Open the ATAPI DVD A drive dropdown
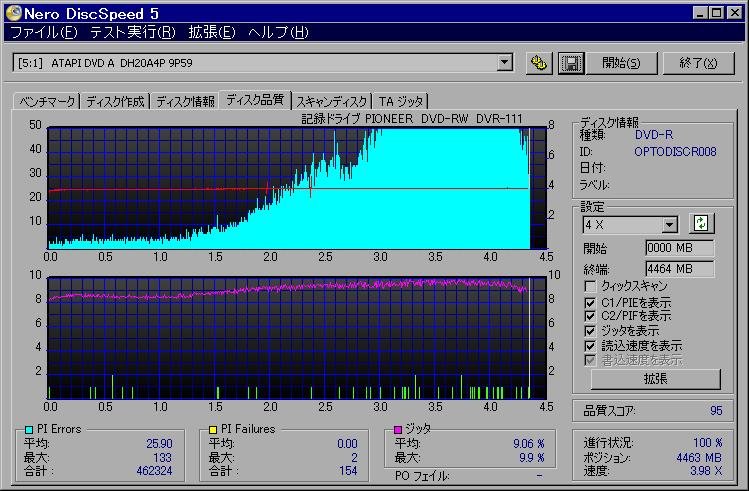Viewport: 749px width, 491px height. [504, 63]
